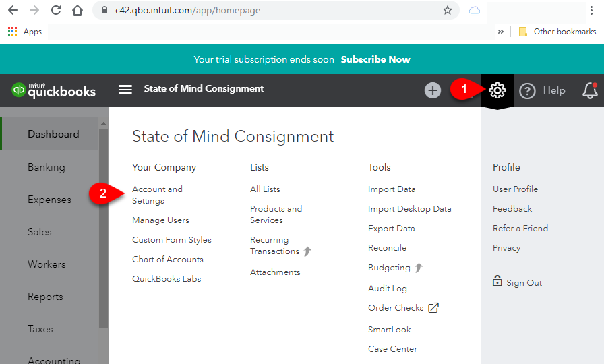Click the browser address bar
The height and width of the screenshot is (364, 604).
click(x=276, y=10)
